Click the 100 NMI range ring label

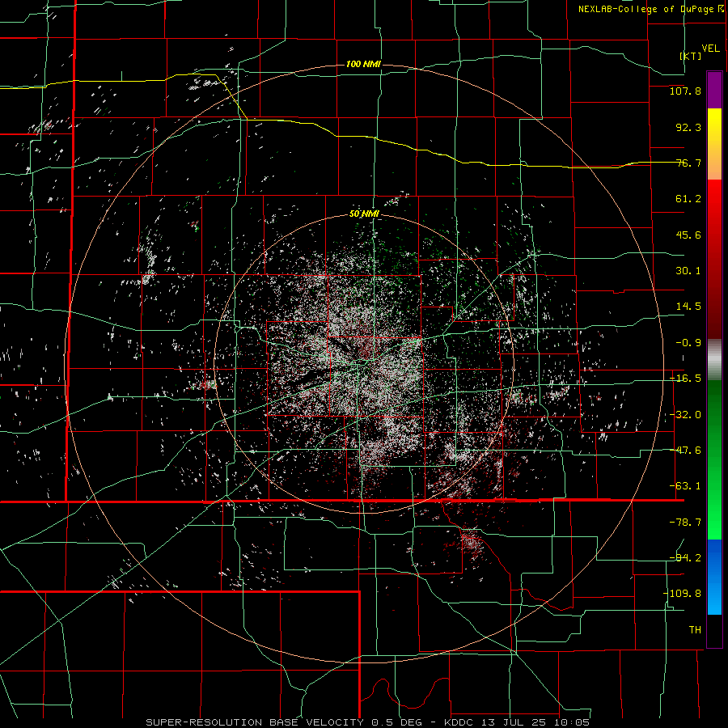click(363, 64)
